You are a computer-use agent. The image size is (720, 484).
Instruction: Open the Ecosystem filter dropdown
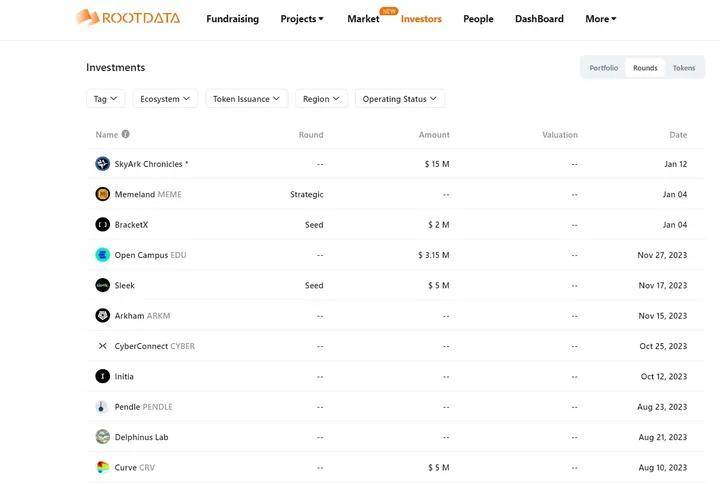point(165,99)
